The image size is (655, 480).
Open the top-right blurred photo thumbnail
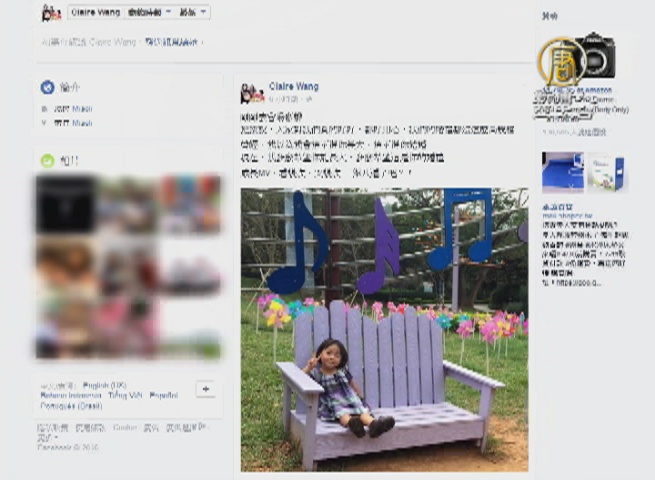190,205
